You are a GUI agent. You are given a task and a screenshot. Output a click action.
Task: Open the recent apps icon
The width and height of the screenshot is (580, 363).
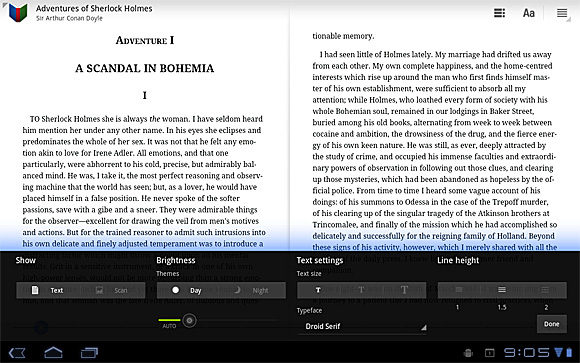click(x=89, y=353)
